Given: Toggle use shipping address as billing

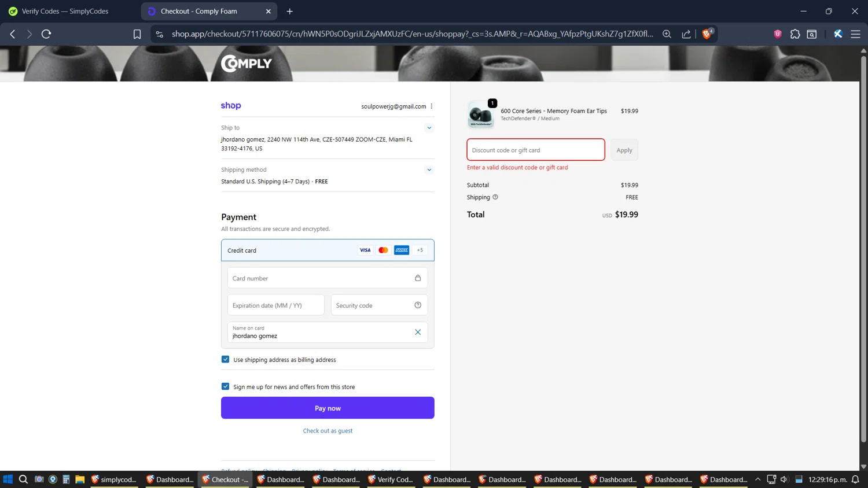Looking at the screenshot, I should pyautogui.click(x=226, y=360).
